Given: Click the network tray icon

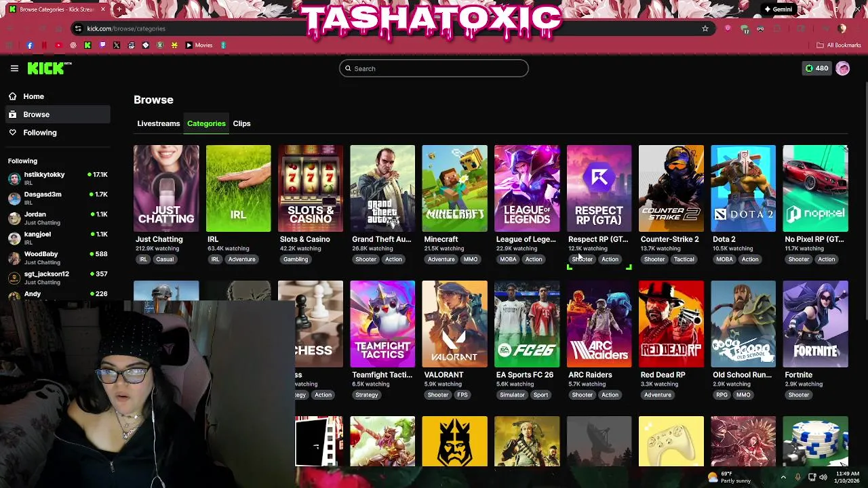Looking at the screenshot, I should 812,477.
